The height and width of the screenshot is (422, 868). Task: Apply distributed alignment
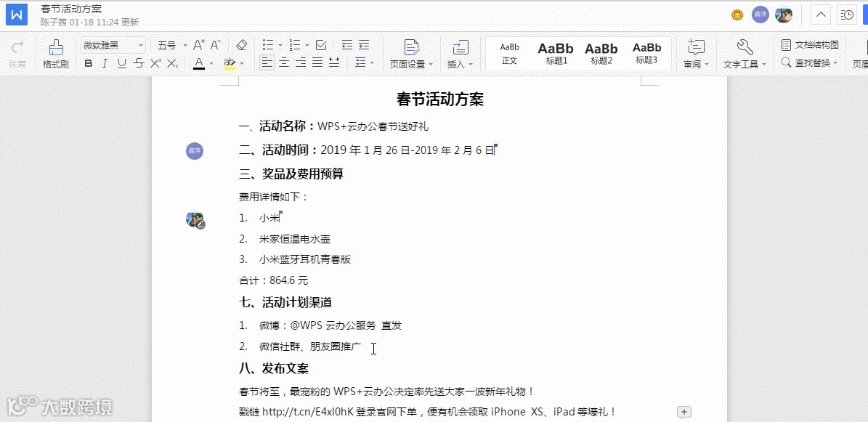(334, 62)
